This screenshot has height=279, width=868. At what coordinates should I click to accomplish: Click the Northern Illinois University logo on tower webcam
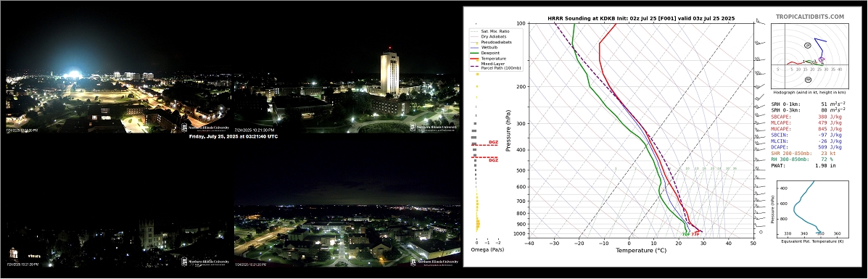pyautogui.click(x=434, y=127)
